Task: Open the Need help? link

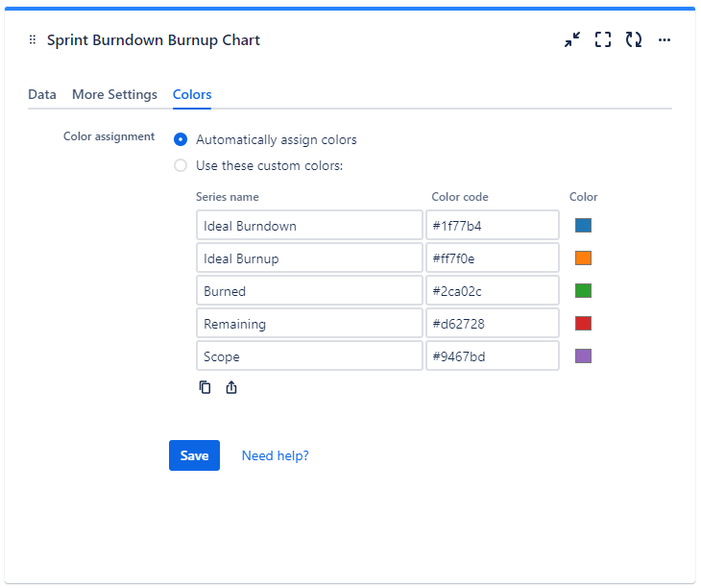Action: click(275, 455)
